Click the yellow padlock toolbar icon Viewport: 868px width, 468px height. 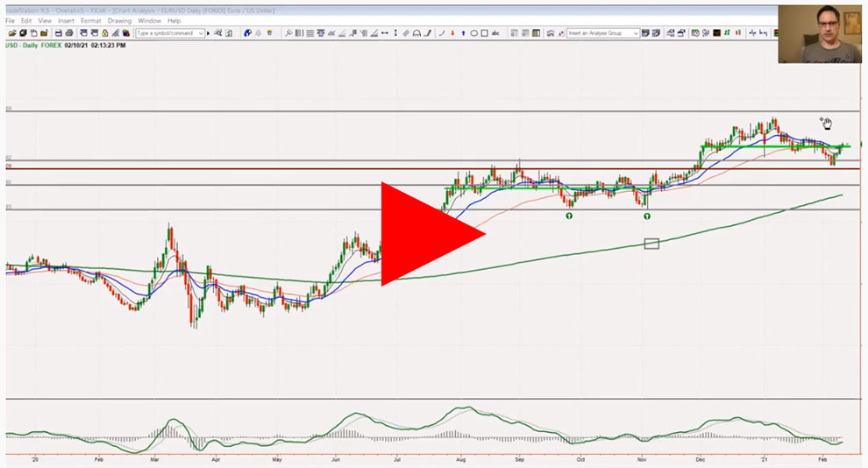pyautogui.click(x=104, y=33)
